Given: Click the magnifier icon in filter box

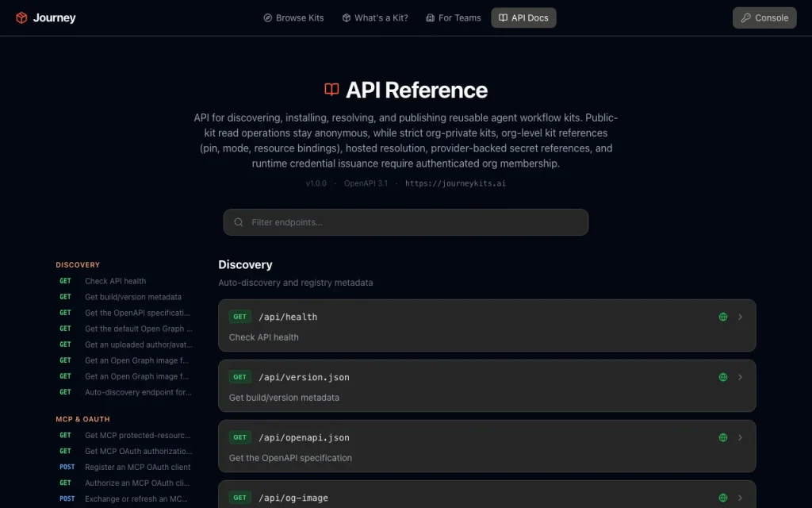Looking at the screenshot, I should tap(238, 222).
